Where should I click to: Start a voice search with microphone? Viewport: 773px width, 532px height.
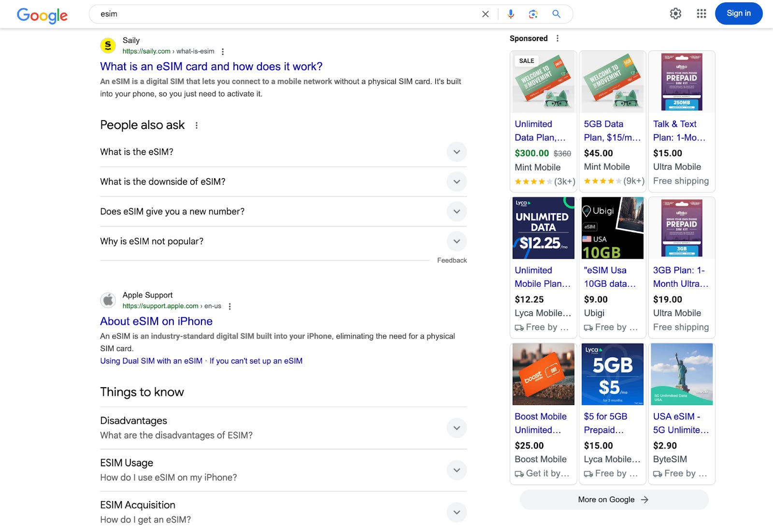pyautogui.click(x=511, y=14)
